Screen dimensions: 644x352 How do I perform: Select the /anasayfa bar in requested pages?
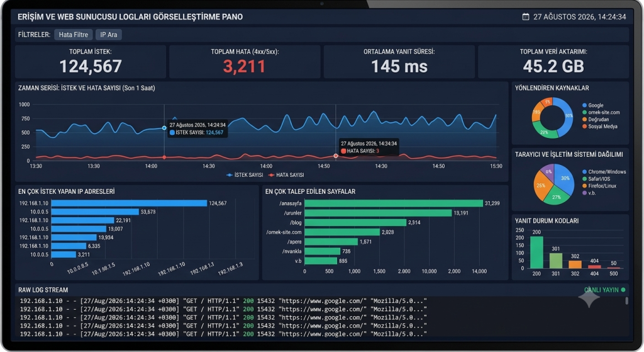point(394,203)
